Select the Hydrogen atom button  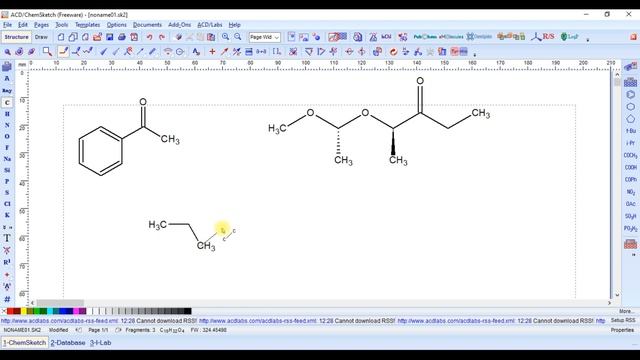[x=7, y=114]
